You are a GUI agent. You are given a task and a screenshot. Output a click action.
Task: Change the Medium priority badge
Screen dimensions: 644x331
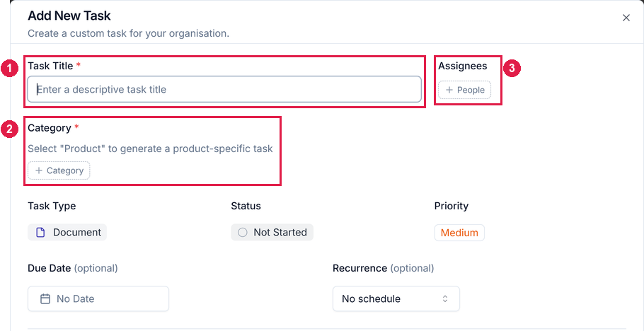[459, 233]
